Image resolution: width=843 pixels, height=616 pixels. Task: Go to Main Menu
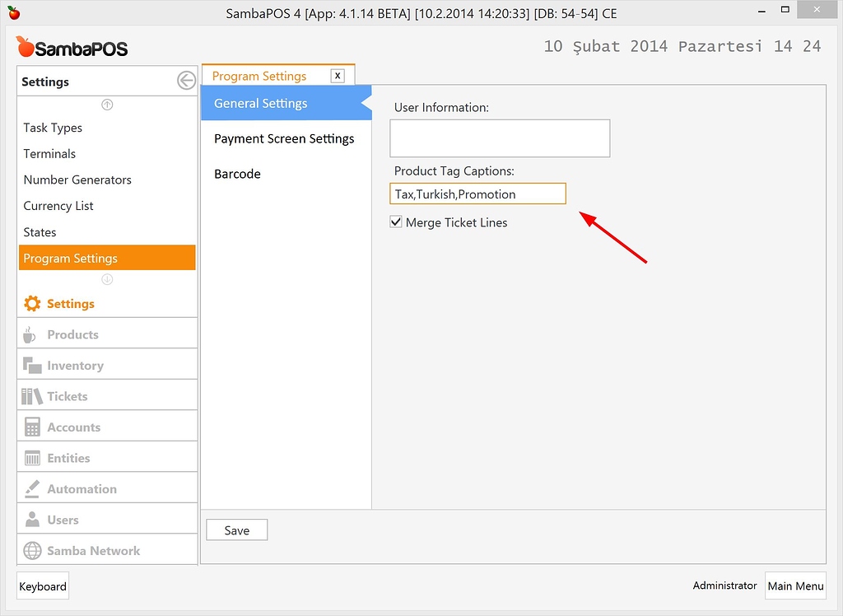(794, 586)
